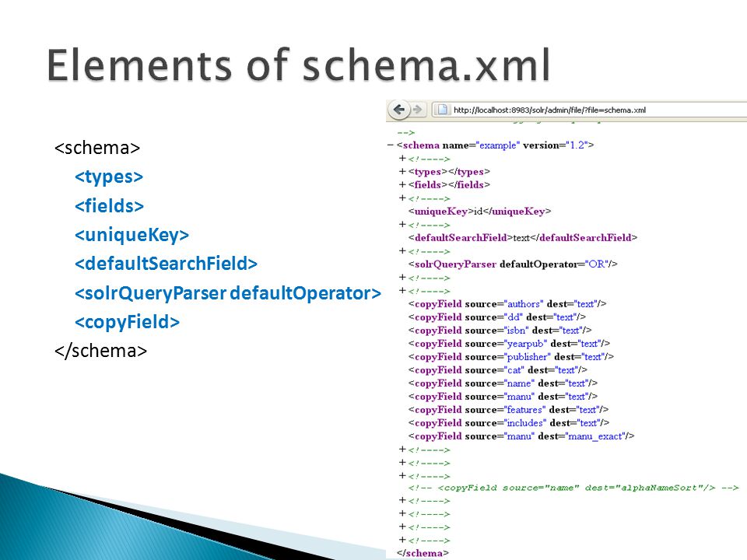Click the blue <uniqueKey> slide bullet
The image size is (747, 560).
pyautogui.click(x=132, y=235)
